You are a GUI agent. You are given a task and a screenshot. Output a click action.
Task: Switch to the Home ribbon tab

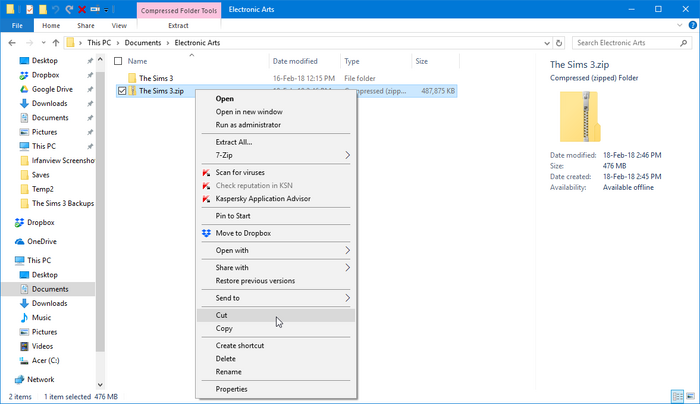(x=51, y=25)
